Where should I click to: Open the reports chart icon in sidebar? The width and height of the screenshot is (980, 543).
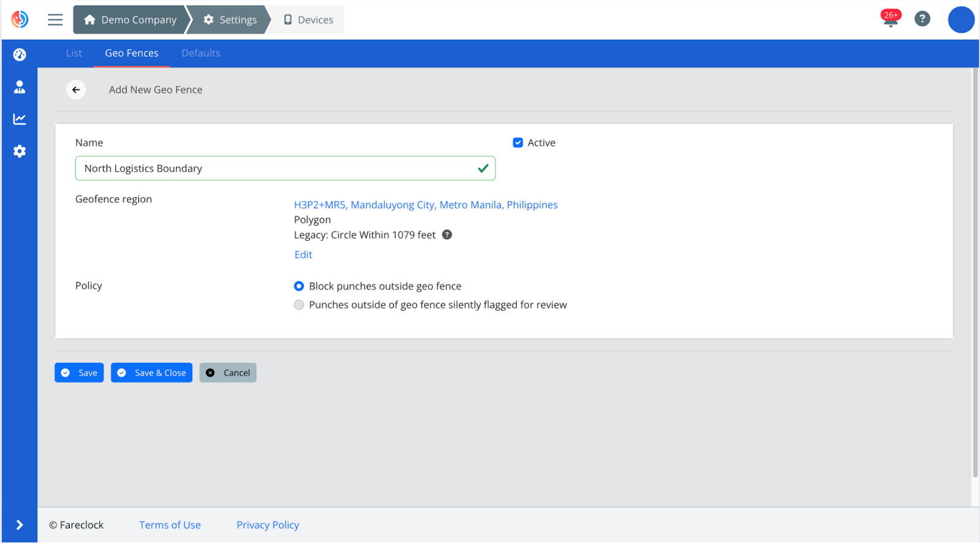click(x=20, y=119)
